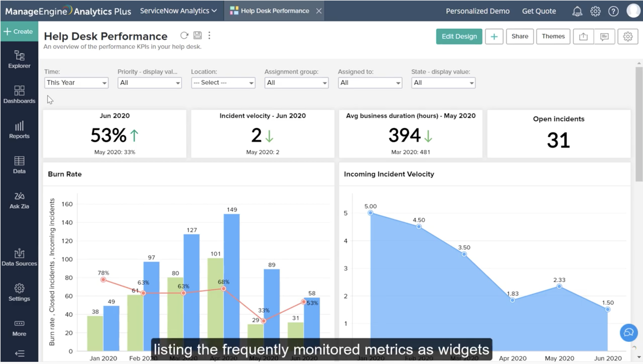The height and width of the screenshot is (364, 643).
Task: Open the Explorer sidebar icon
Action: (x=19, y=59)
